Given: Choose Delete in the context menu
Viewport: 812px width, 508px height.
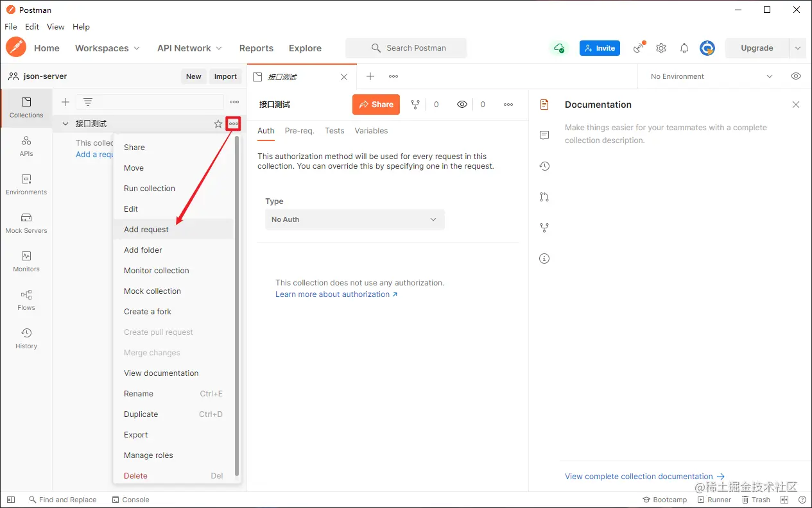Looking at the screenshot, I should click(x=173, y=476).
